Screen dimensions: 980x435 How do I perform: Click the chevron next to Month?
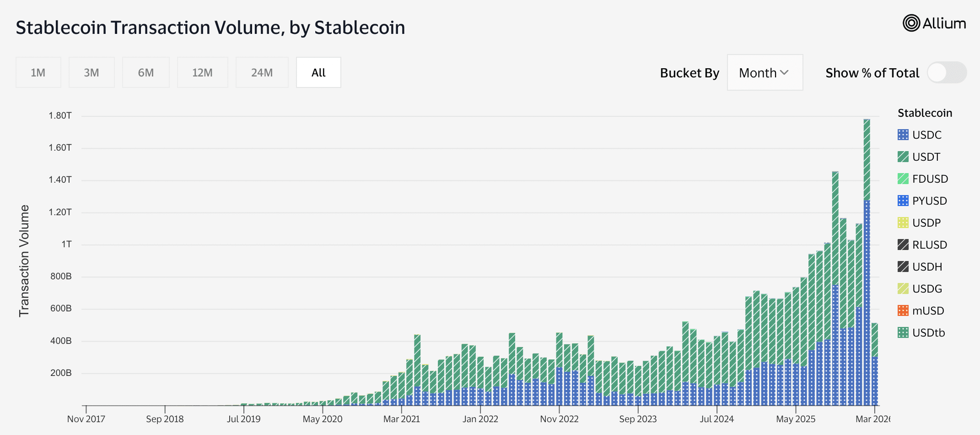point(785,72)
